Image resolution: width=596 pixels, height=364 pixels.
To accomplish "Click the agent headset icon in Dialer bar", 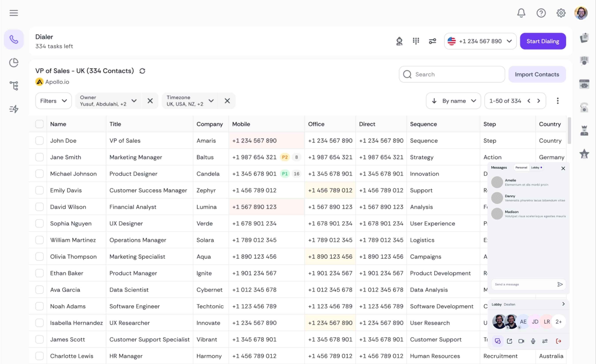I will click(399, 41).
